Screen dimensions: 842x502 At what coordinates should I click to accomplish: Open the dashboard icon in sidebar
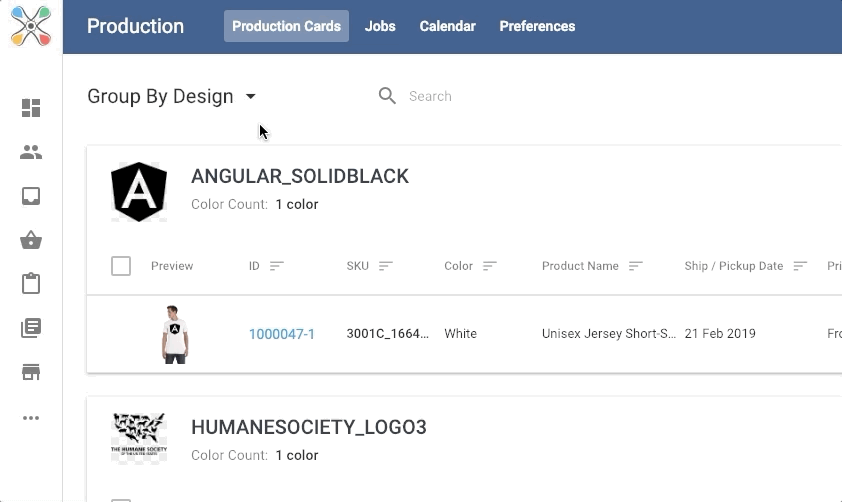(31, 108)
